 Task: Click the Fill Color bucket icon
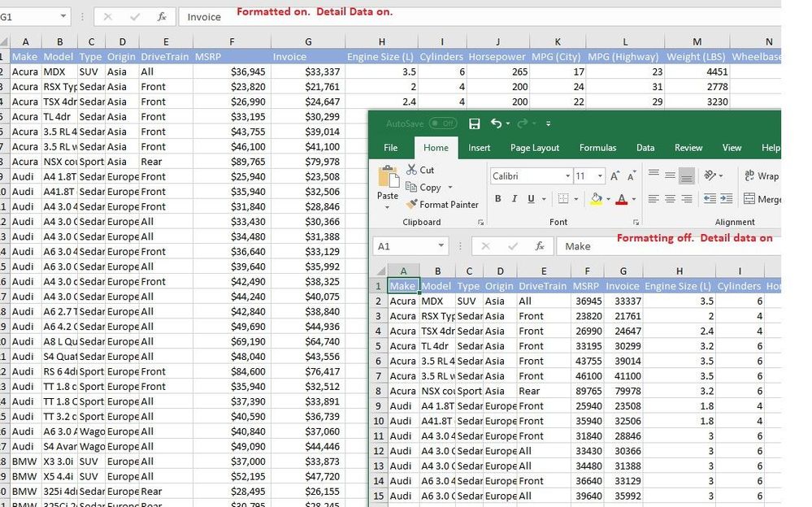596,198
